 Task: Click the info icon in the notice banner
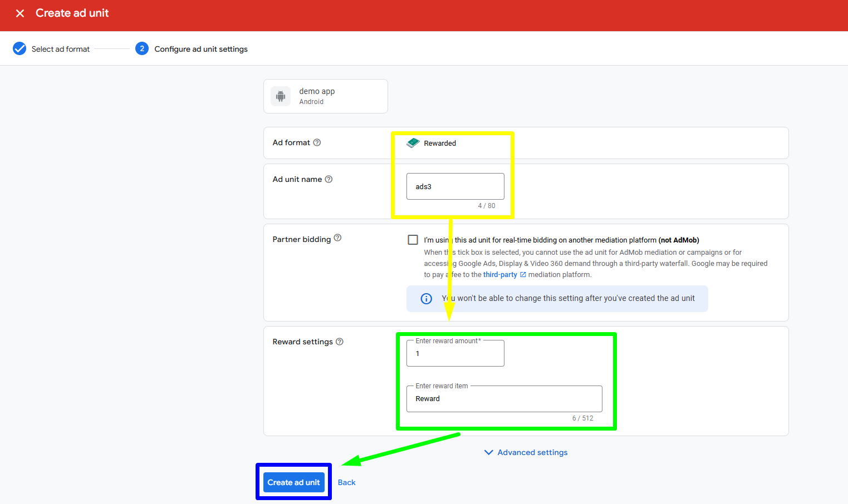[426, 298]
